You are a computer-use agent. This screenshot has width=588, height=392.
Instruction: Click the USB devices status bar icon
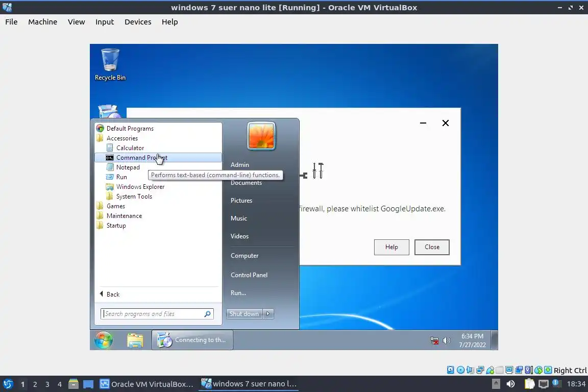(x=490, y=370)
